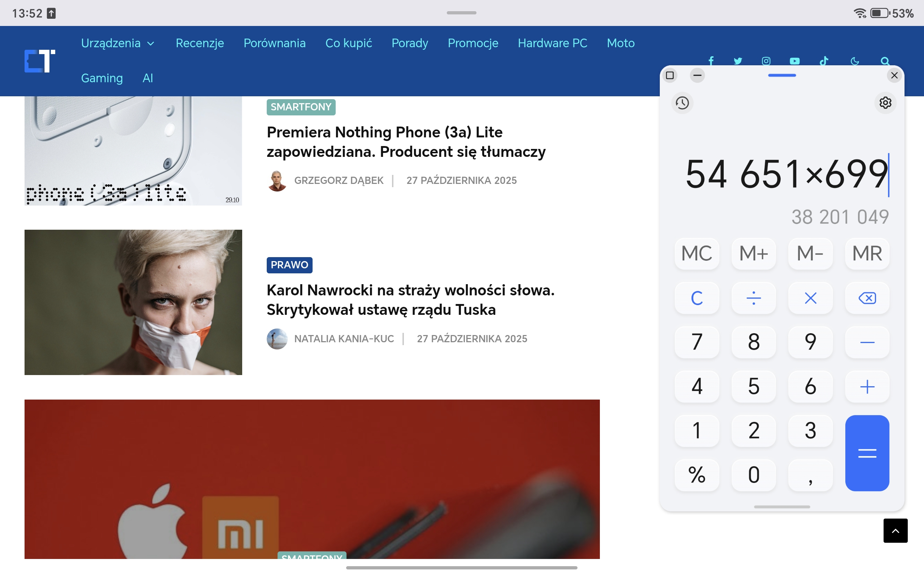Open calculator settings gear
The image size is (924, 577).
(x=885, y=103)
